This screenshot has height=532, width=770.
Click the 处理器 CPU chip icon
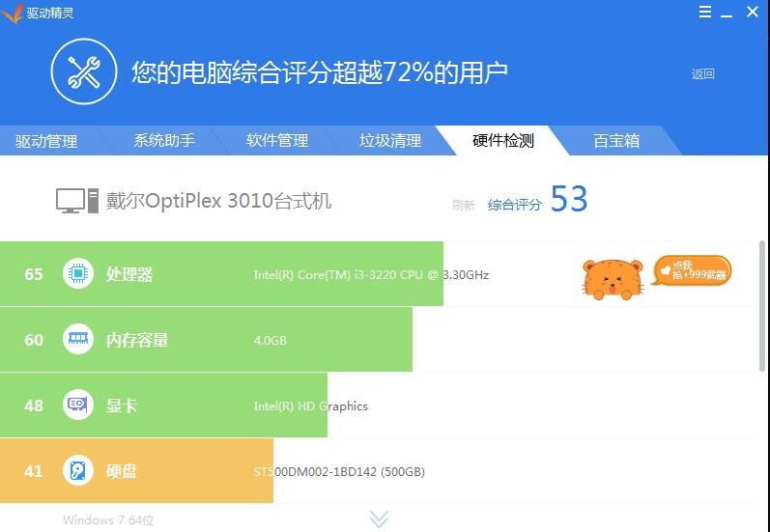tap(78, 273)
